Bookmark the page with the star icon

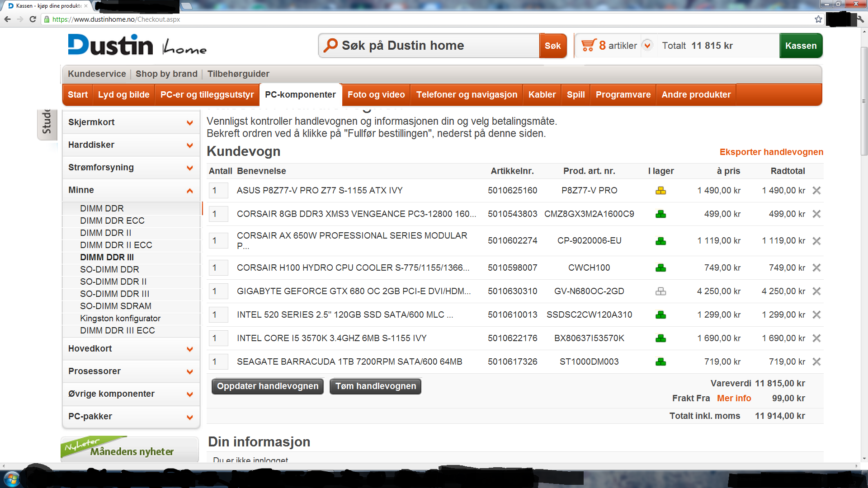coord(818,19)
